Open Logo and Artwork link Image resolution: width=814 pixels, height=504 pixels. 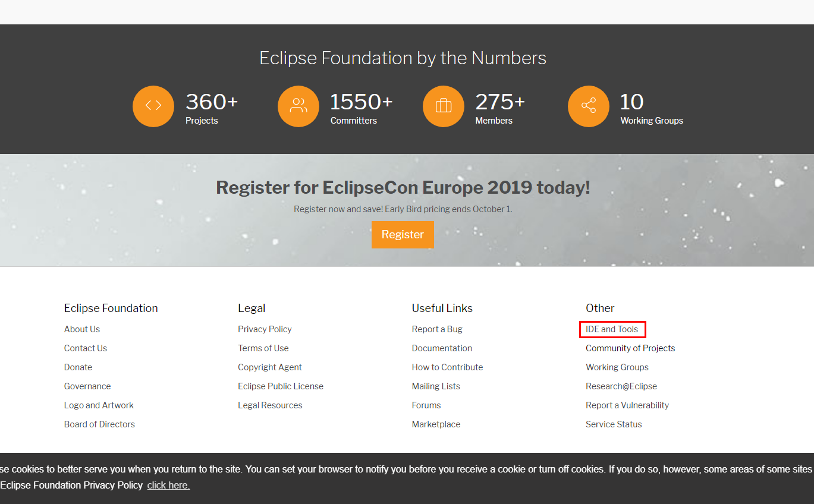point(99,405)
